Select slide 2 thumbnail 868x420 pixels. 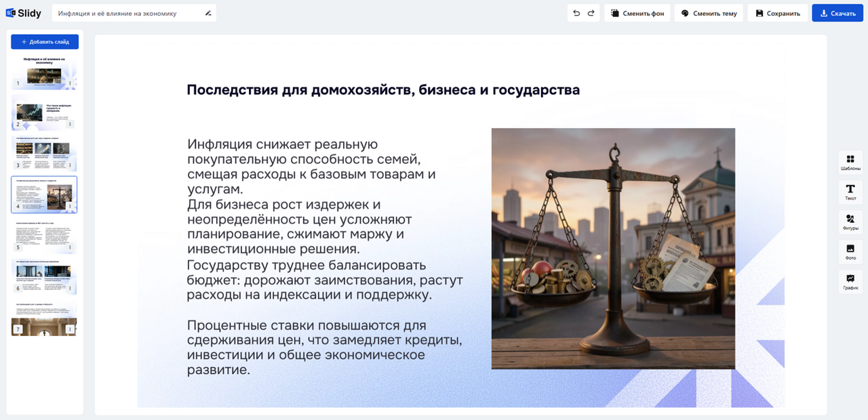(44, 112)
